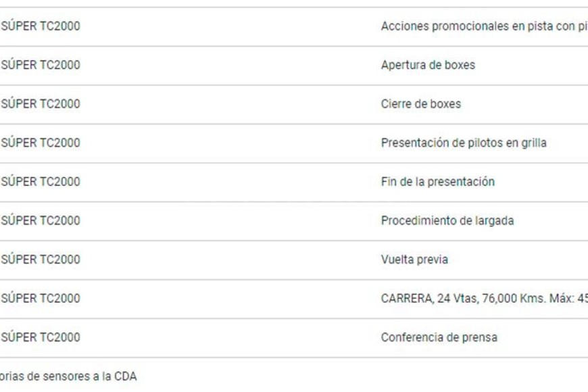Image resolution: width=588 pixels, height=392 pixels.
Task: Select 'SÚPER TC2000' in Fin de la presentación row
Action: point(41,182)
